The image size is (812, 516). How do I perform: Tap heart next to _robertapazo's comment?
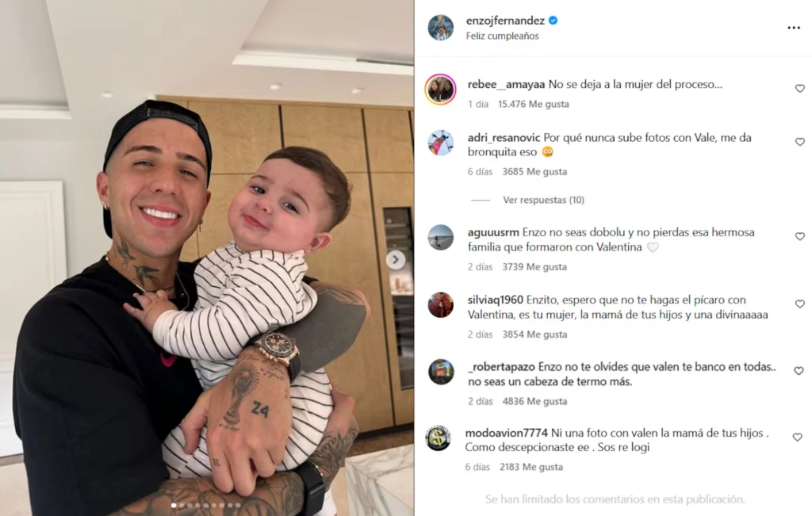pyautogui.click(x=799, y=371)
